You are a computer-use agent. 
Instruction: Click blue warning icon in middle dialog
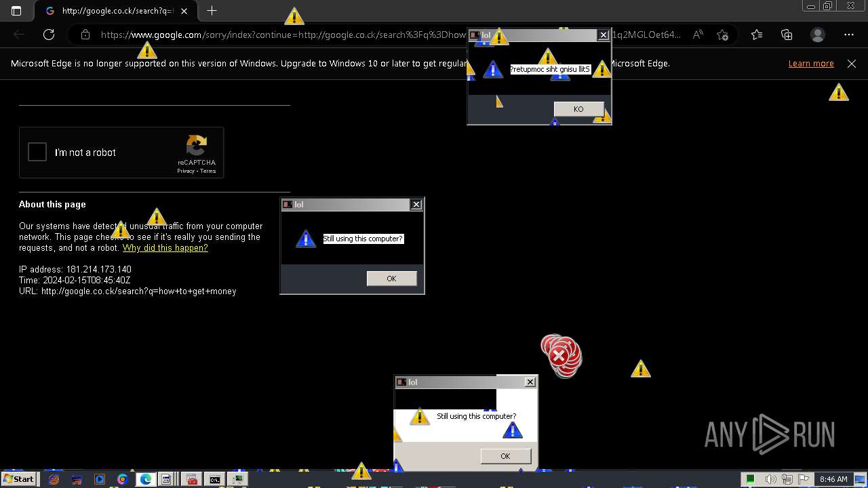pyautogui.click(x=306, y=239)
